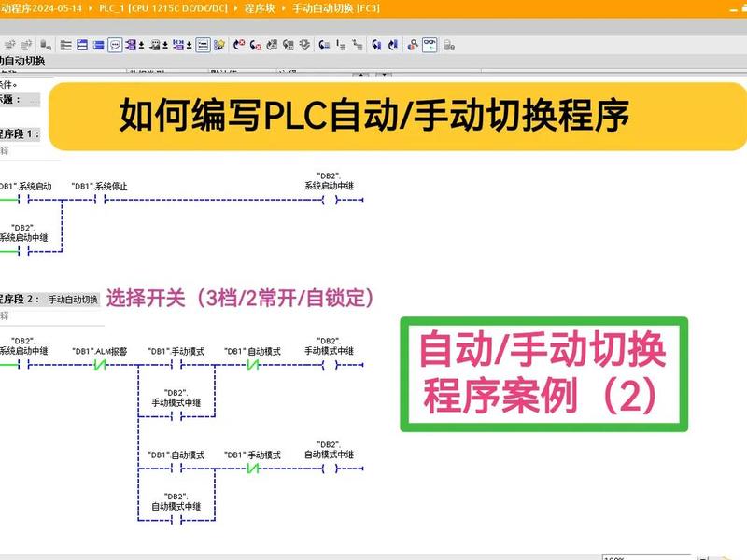Click the blue-white close networks icon
Viewport: 747px width, 560px height.
pyautogui.click(x=82, y=45)
